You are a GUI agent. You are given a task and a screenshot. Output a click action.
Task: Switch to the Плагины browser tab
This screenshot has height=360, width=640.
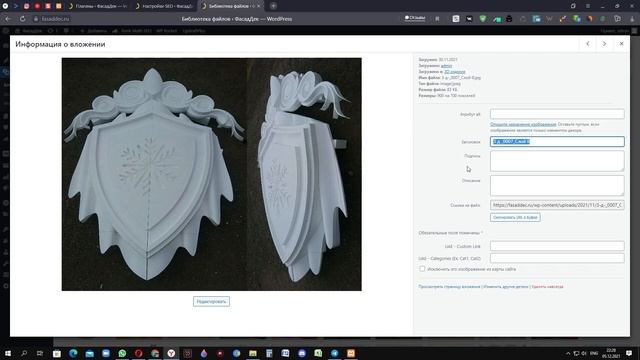(98, 6)
